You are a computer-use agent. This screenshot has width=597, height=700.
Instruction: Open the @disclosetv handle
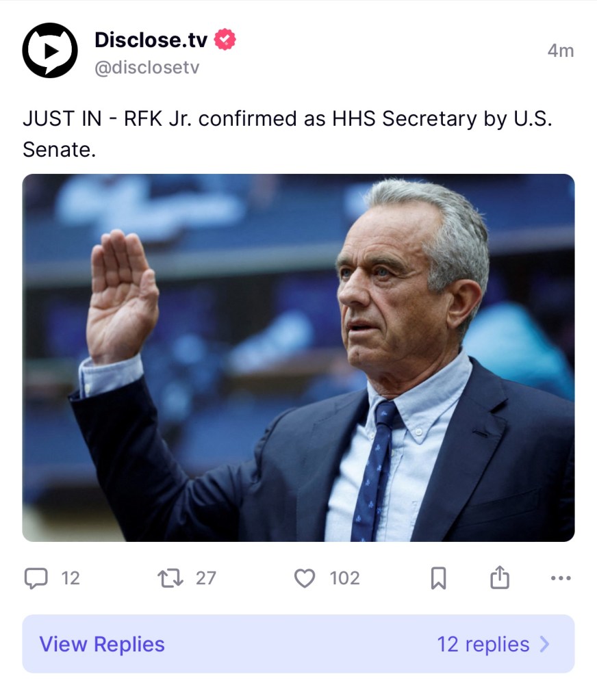click(x=146, y=68)
